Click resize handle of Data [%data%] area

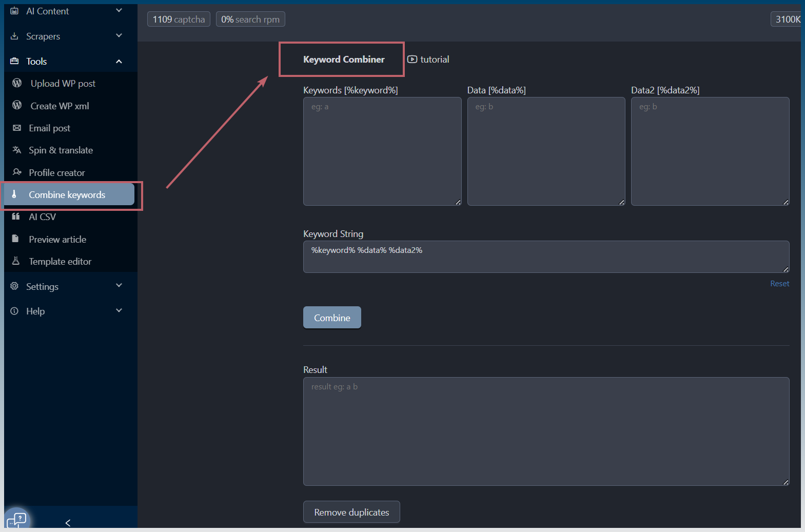pos(621,202)
